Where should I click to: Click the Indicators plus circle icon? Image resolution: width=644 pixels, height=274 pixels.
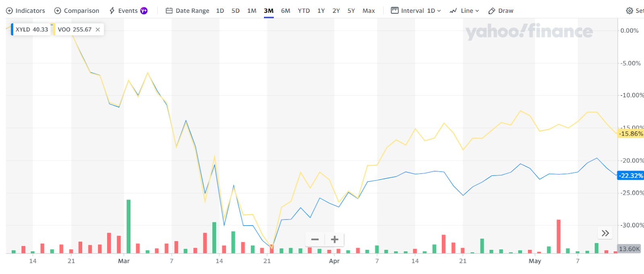(9, 11)
